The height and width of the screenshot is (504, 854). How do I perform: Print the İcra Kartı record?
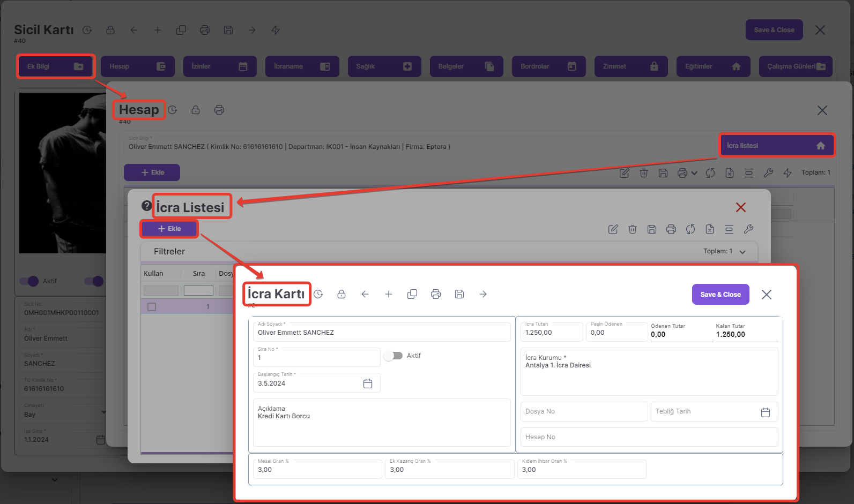click(436, 294)
